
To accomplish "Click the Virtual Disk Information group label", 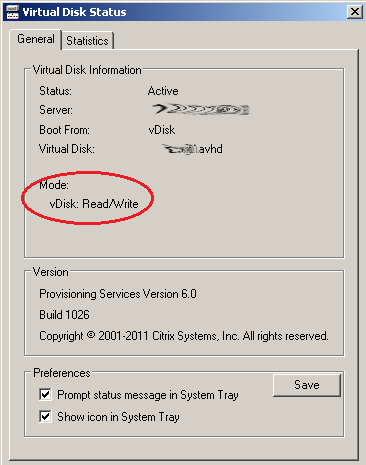I will tap(87, 70).
